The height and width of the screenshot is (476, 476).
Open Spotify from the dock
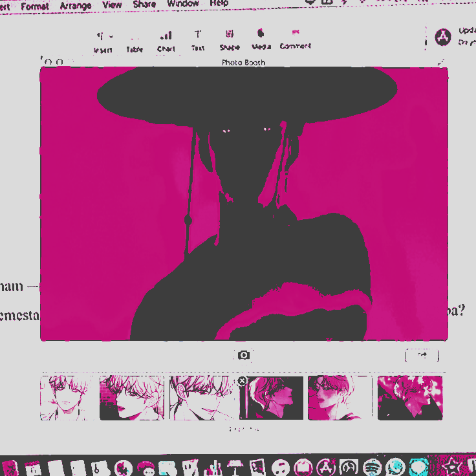click(x=371, y=467)
